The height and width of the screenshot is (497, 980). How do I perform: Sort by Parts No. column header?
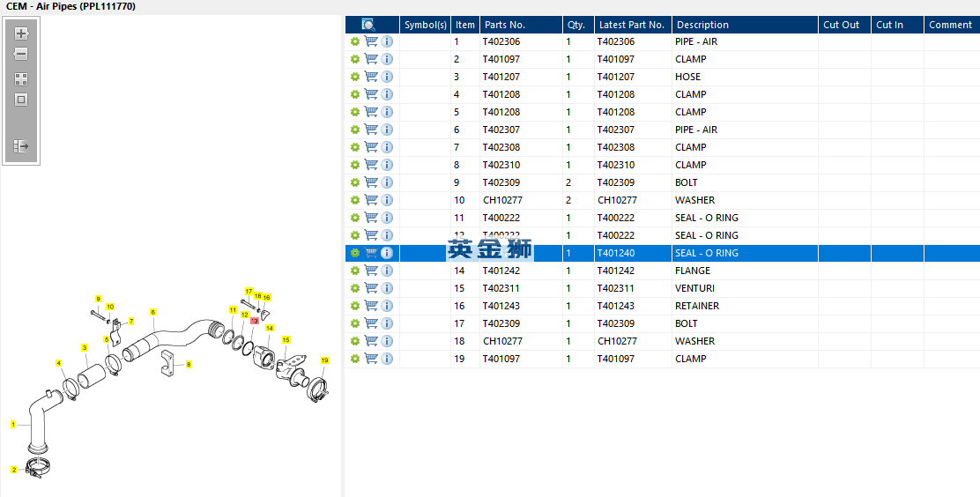(521, 25)
